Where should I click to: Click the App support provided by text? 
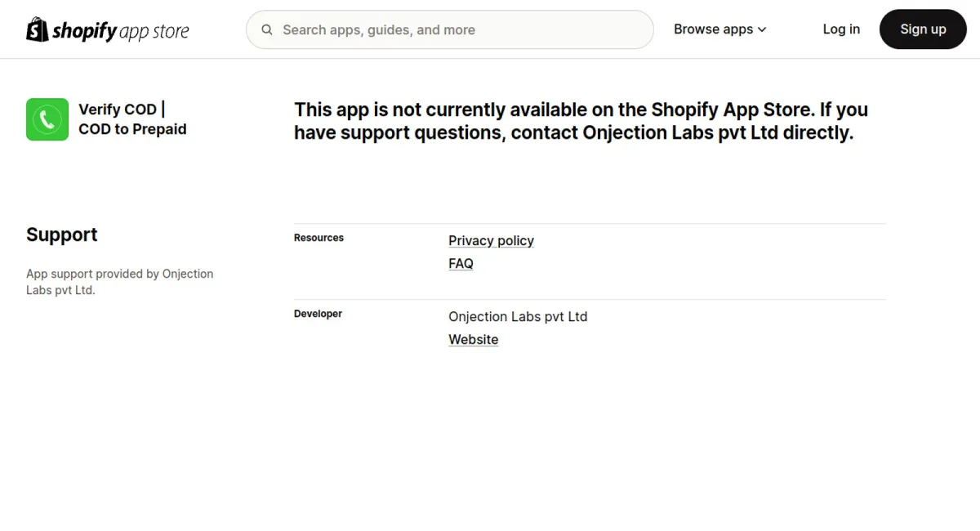click(x=119, y=282)
